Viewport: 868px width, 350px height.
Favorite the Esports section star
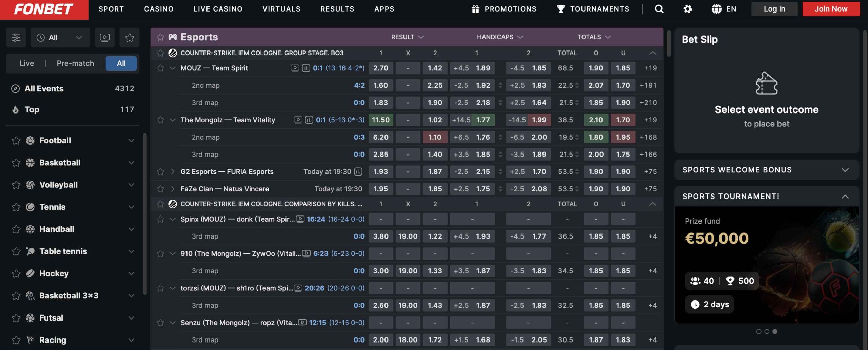(x=160, y=37)
